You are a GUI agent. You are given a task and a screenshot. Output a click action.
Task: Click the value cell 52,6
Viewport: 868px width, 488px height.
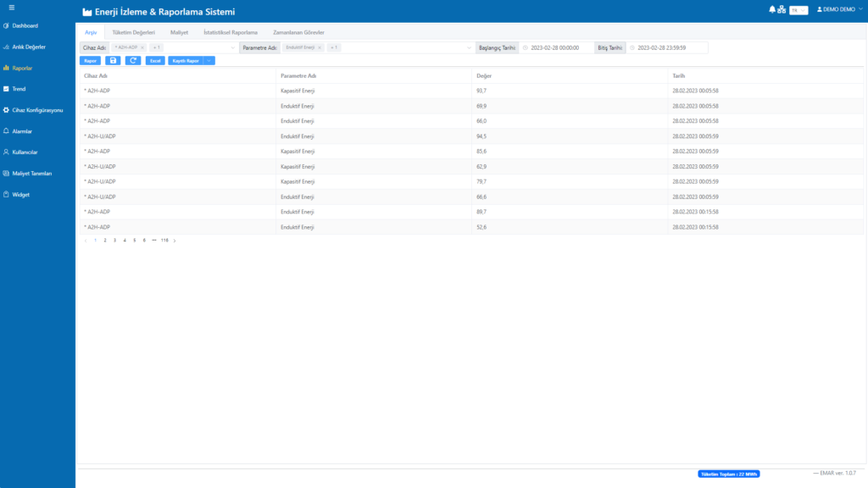click(x=481, y=227)
